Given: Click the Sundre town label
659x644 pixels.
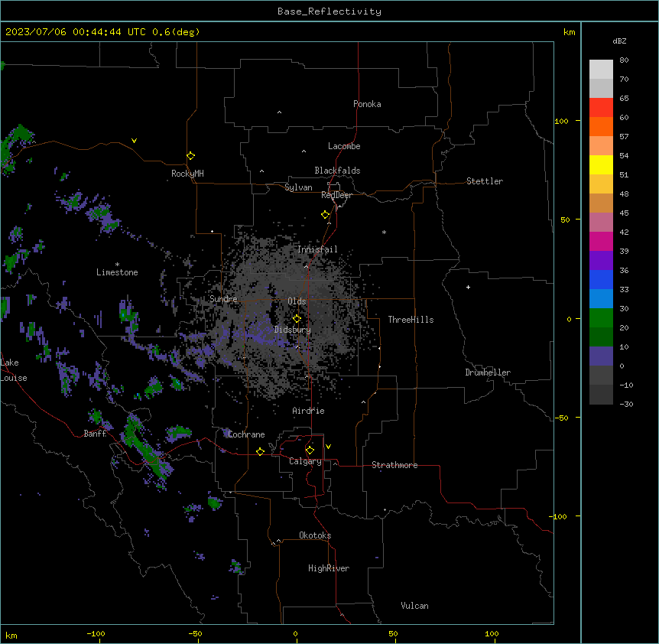Looking at the screenshot, I should (223, 299).
